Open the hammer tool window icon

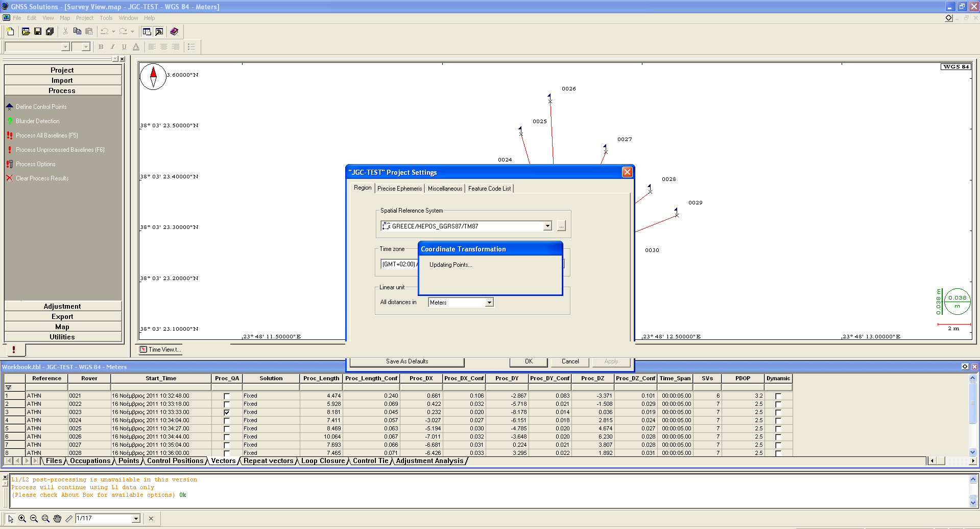pos(159,32)
